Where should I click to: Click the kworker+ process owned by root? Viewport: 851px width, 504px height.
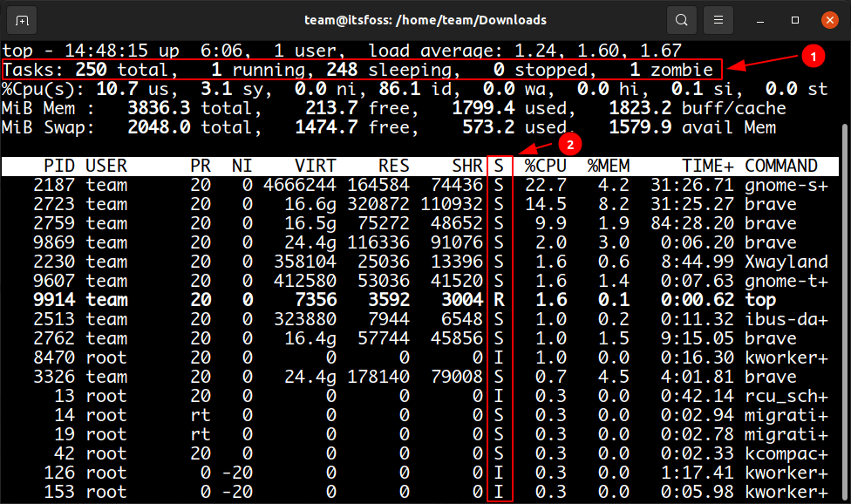coord(786,357)
